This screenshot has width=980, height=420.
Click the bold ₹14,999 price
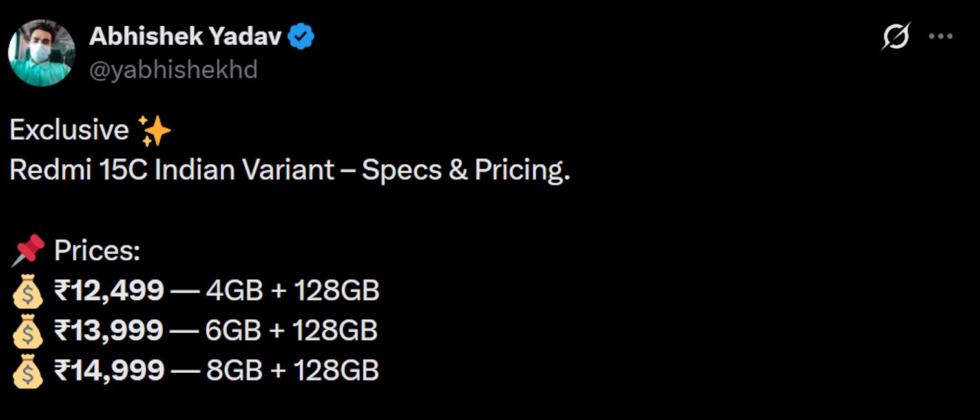point(109,370)
